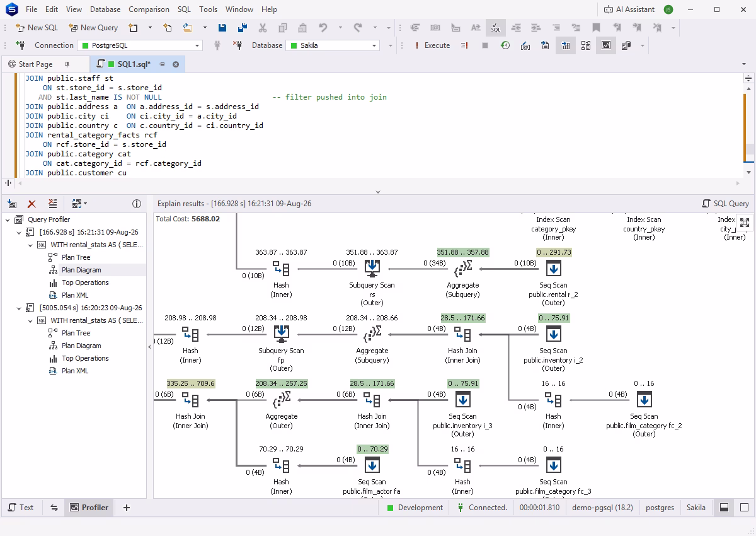This screenshot has height=536, width=756.
Task: Click the new connection plug icon
Action: click(x=21, y=45)
